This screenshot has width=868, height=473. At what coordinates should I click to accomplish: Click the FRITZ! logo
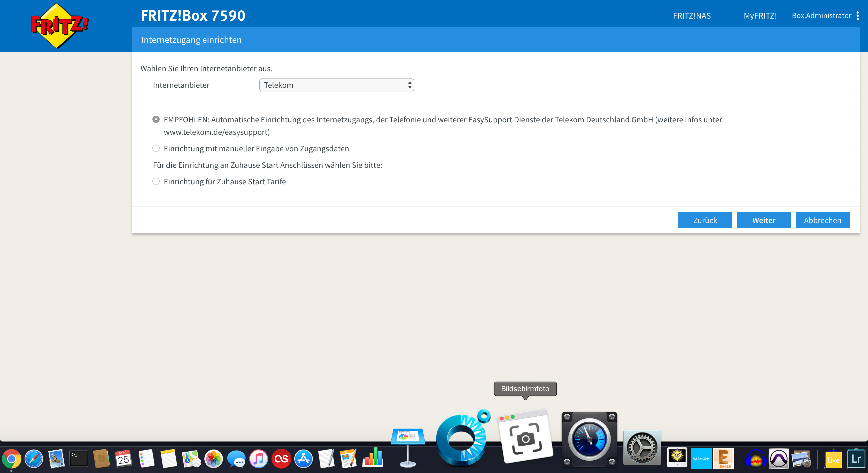click(x=59, y=26)
